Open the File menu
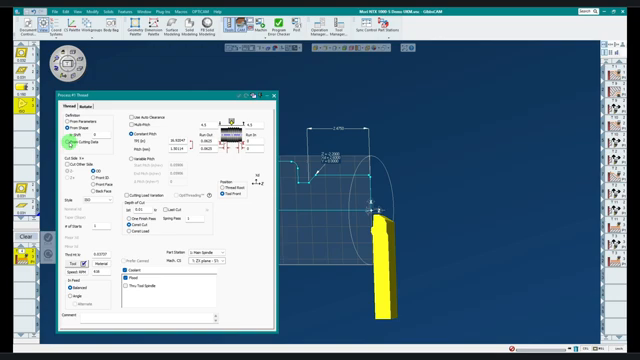The height and width of the screenshot is (360, 640). pos(55,12)
